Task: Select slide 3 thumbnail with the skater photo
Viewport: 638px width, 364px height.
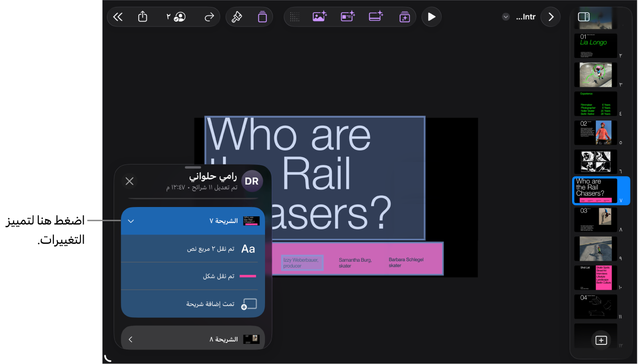Action: [595, 75]
